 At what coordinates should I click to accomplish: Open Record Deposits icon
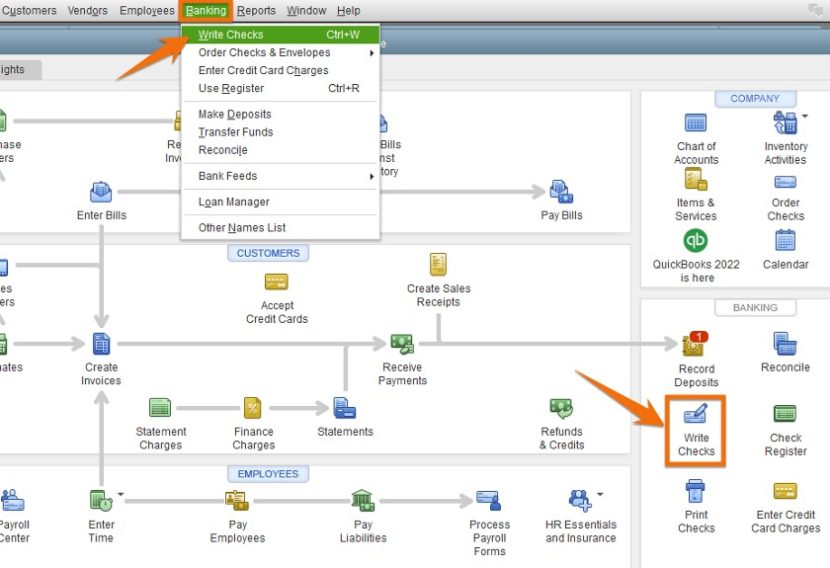(x=696, y=344)
